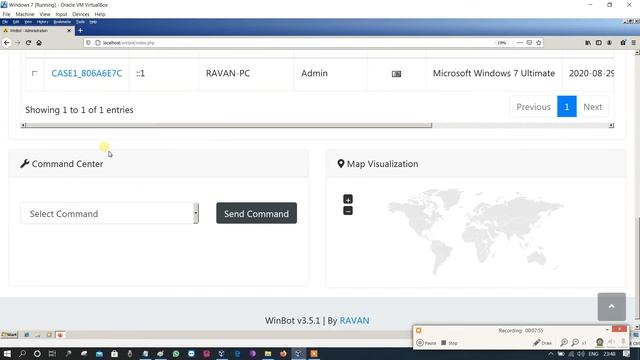Close the WinBot Administration tab
Viewport: 640px width, 360px height.
69,31
